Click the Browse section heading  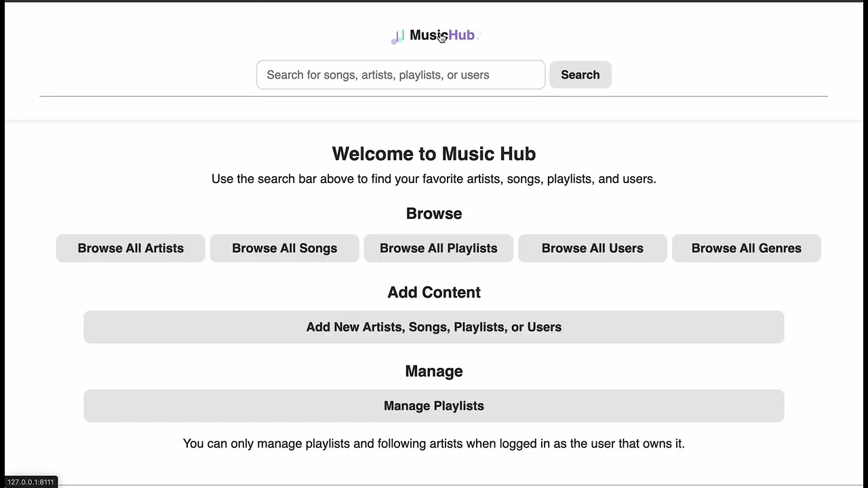[434, 213]
